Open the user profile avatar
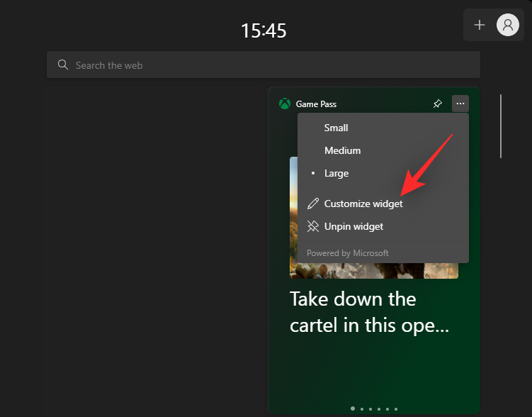The width and height of the screenshot is (532, 417). [508, 25]
